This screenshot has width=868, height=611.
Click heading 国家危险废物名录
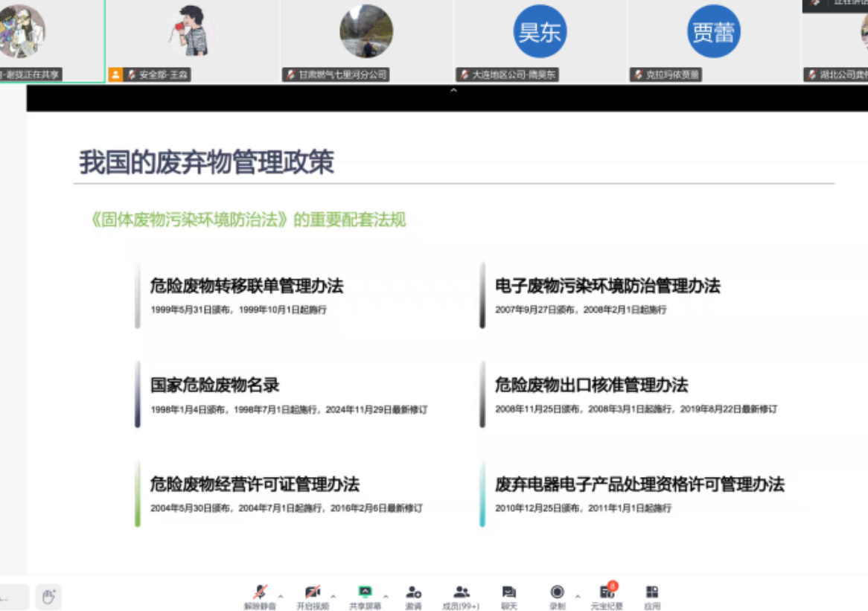click(x=215, y=385)
